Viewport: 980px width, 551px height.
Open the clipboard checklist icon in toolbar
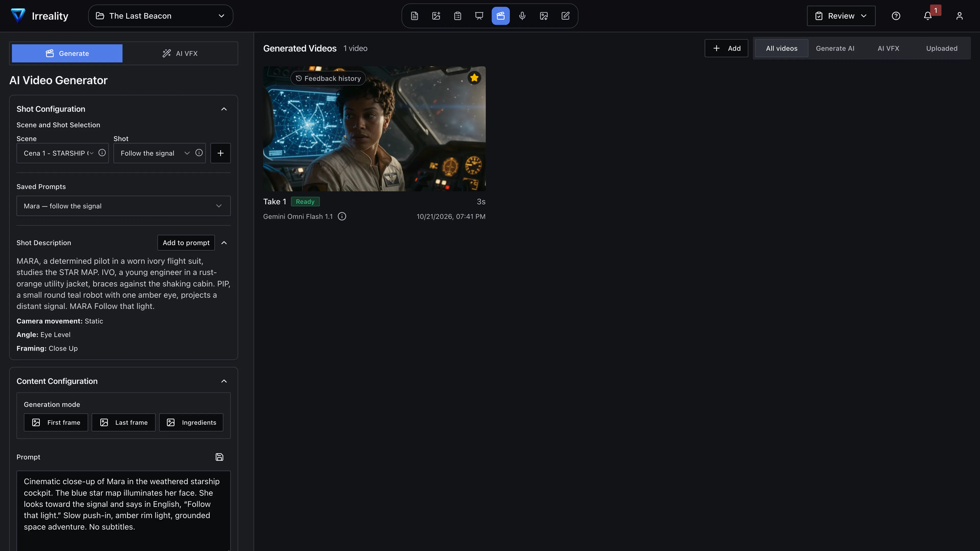[458, 16]
